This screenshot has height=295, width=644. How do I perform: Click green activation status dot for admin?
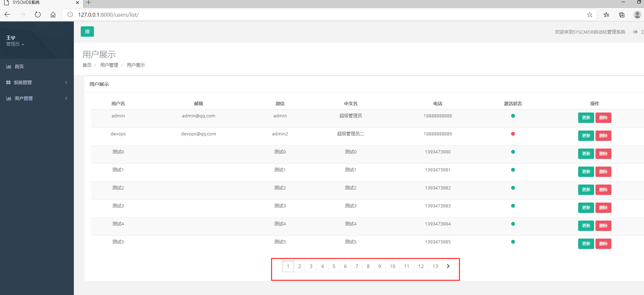coord(513,116)
